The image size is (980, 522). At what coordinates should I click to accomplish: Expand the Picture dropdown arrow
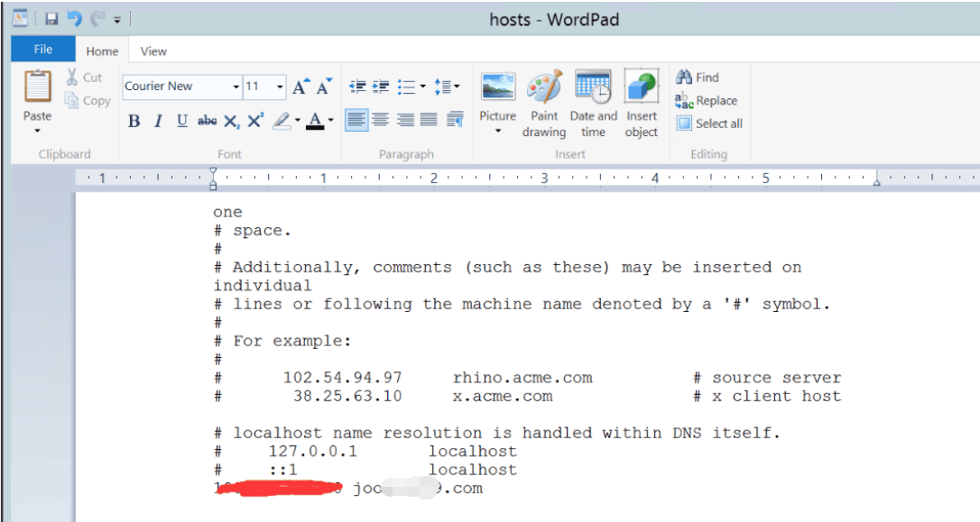(x=498, y=131)
